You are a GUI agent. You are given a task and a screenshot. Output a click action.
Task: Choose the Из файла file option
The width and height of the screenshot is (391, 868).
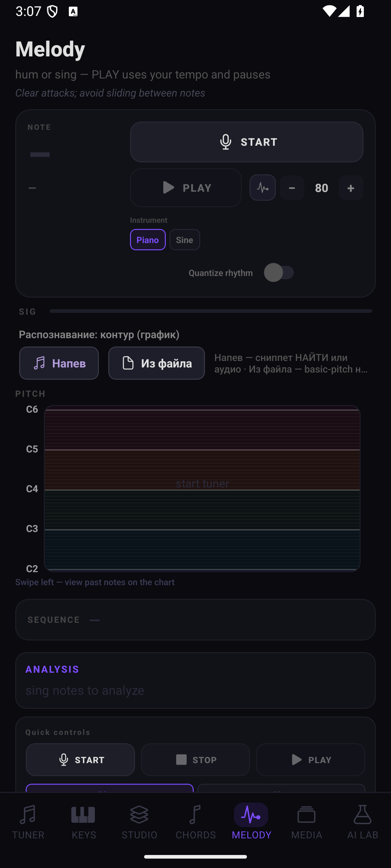coord(156,363)
